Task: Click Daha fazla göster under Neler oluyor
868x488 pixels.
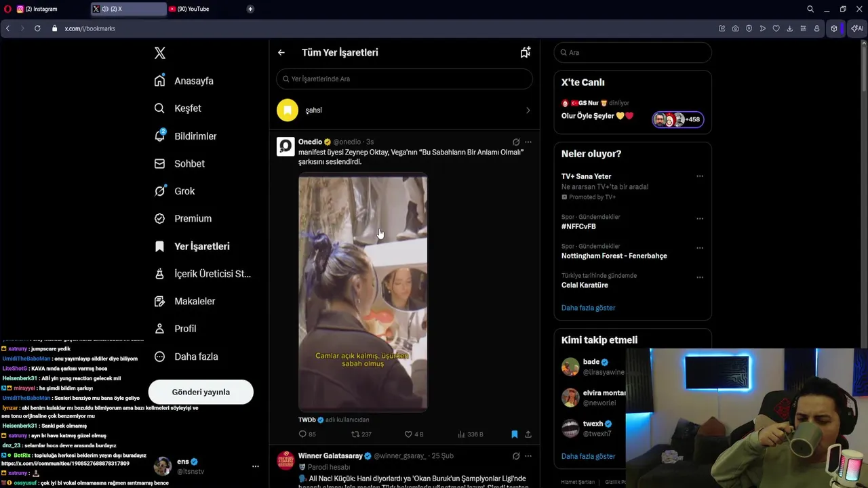Action: (588, 308)
